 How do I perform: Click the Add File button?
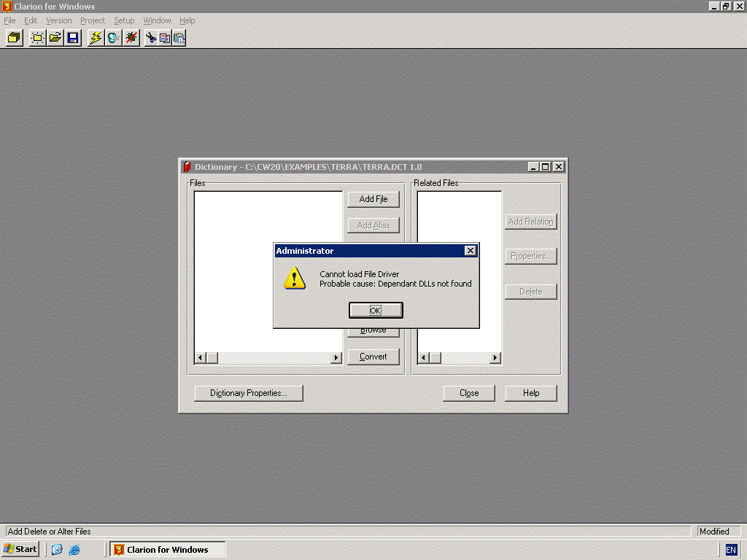(x=373, y=199)
